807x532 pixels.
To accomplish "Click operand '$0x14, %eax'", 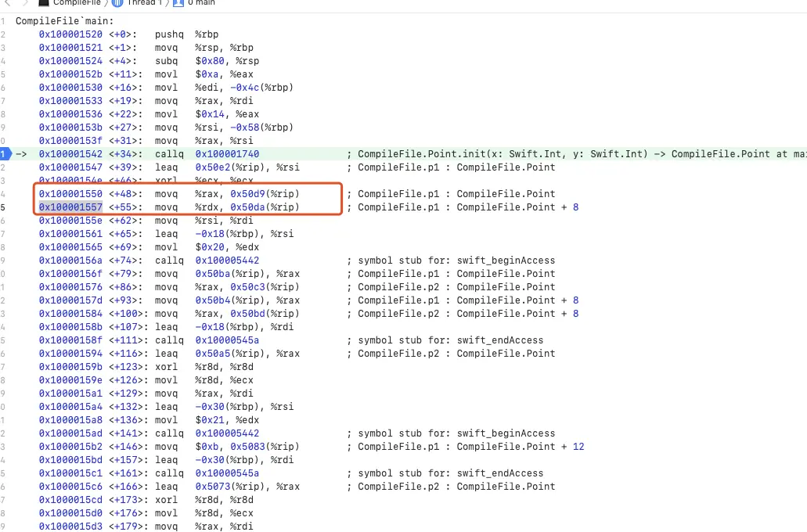I will [x=227, y=114].
